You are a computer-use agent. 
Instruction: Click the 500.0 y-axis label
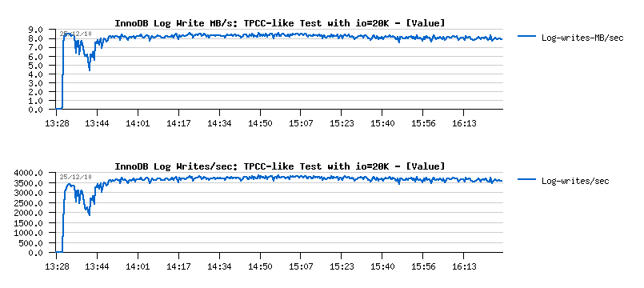pos(32,243)
